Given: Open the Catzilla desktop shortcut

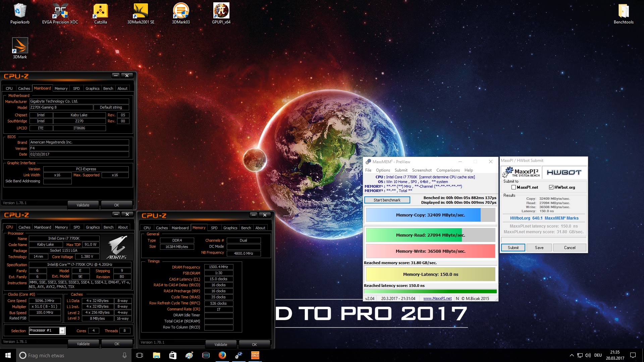Looking at the screenshot, I should point(101,13).
